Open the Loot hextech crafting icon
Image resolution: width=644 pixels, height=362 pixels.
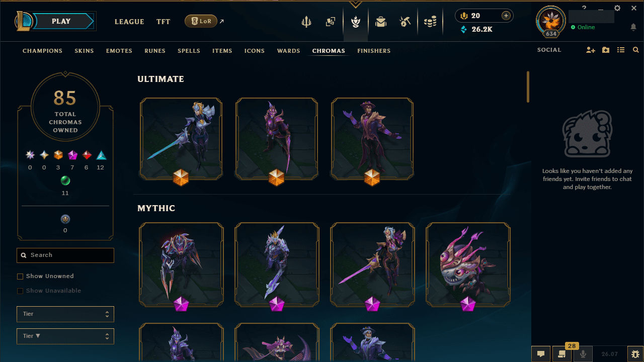405,22
